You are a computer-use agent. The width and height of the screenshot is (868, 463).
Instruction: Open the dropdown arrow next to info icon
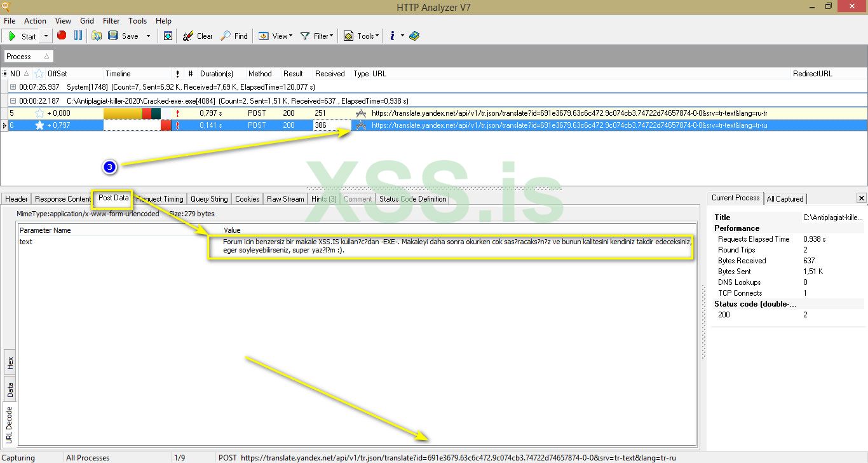402,36
